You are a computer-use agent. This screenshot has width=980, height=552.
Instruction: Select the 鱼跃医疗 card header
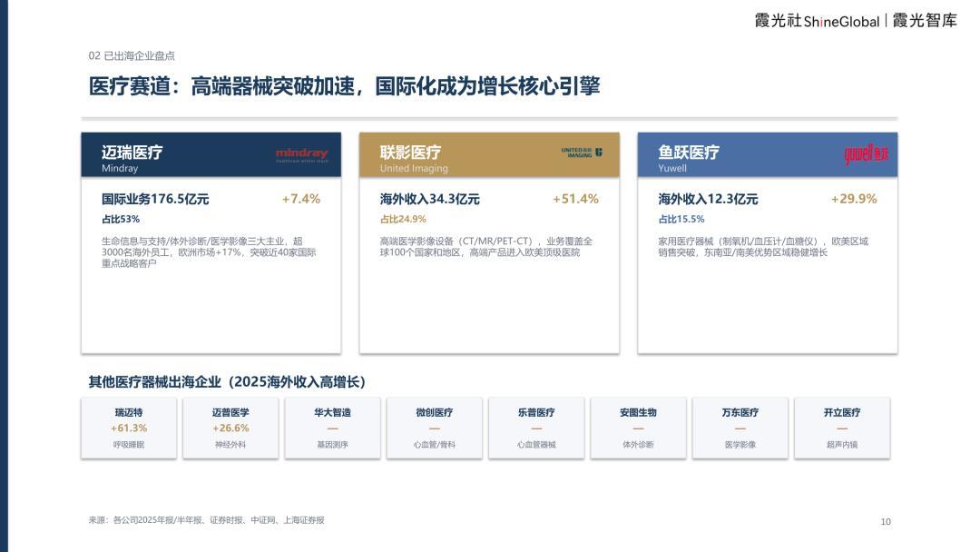click(x=768, y=154)
